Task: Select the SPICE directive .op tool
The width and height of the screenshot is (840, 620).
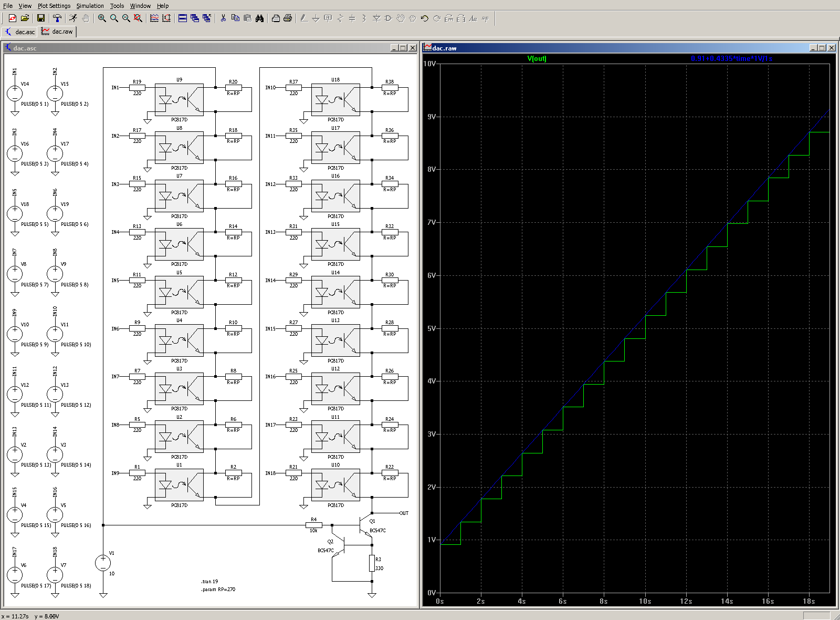Action: (485, 18)
